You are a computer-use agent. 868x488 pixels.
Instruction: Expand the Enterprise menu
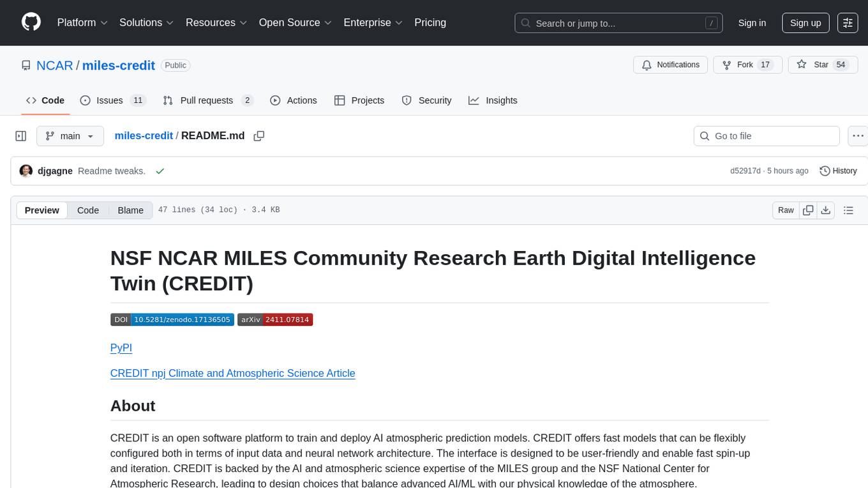373,22
